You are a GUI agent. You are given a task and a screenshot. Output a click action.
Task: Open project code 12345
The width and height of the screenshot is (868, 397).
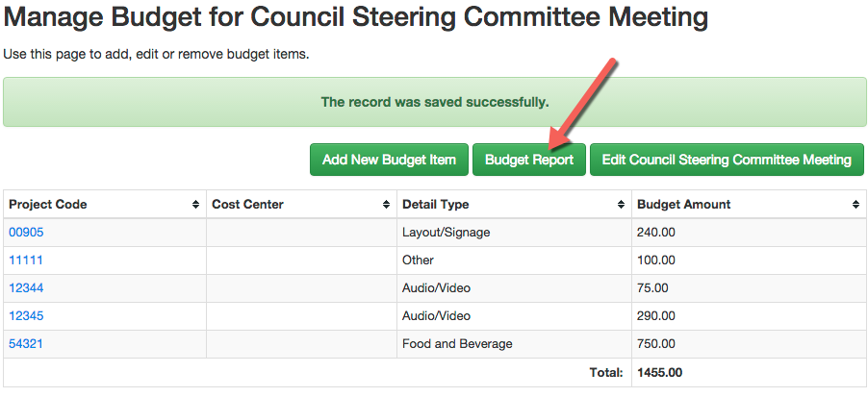26,315
